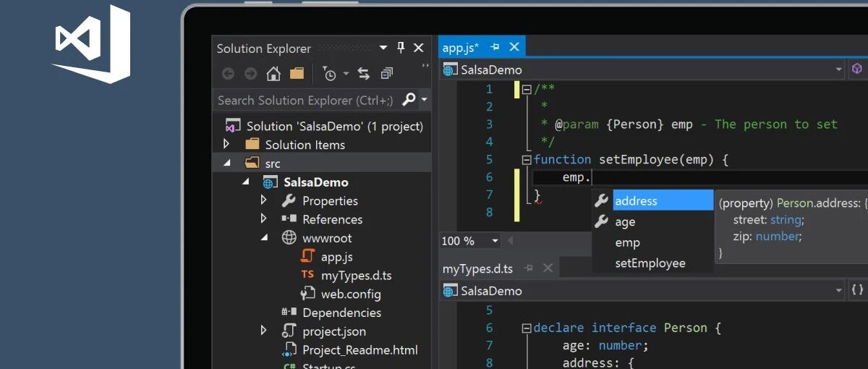Collapse the SalsaDemo project node
Viewport: 868px width, 369px height.
245,182
